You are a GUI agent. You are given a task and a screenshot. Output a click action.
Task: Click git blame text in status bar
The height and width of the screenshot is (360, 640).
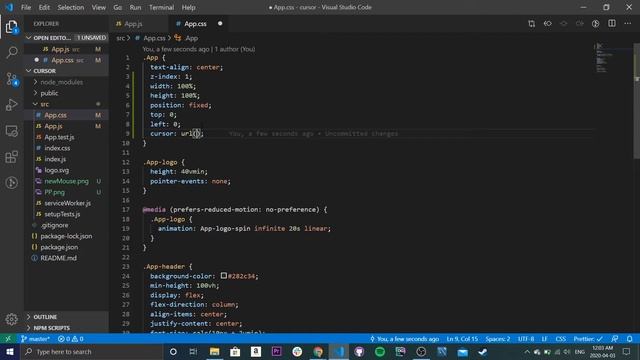coord(404,339)
